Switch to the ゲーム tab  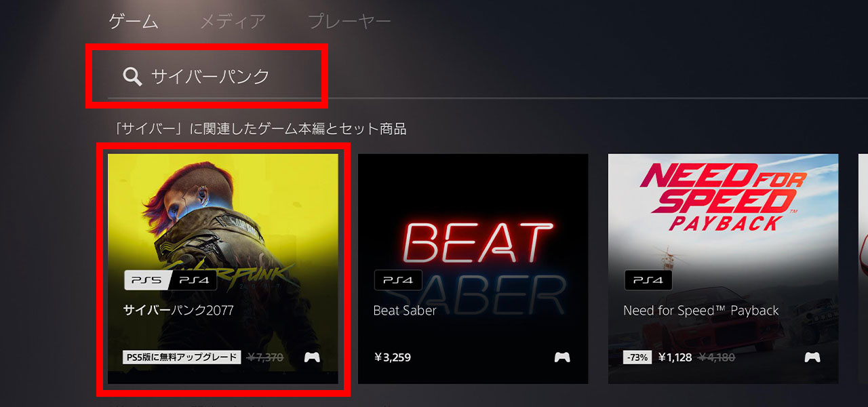coord(134,21)
